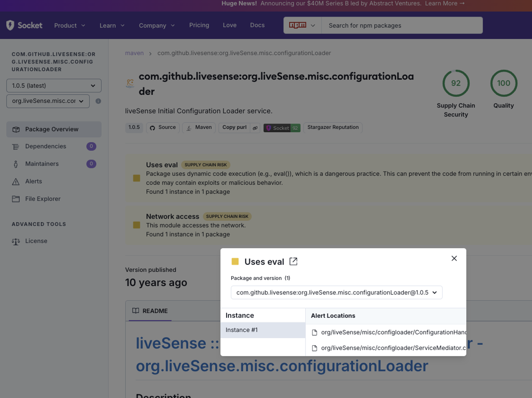Screen dimensions: 532x398
Task: Click the Uses eval alert heading
Action: pyautogui.click(x=162, y=165)
